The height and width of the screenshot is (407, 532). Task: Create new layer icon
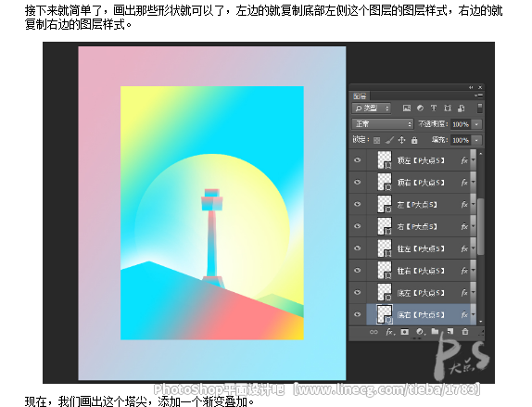coord(450,331)
